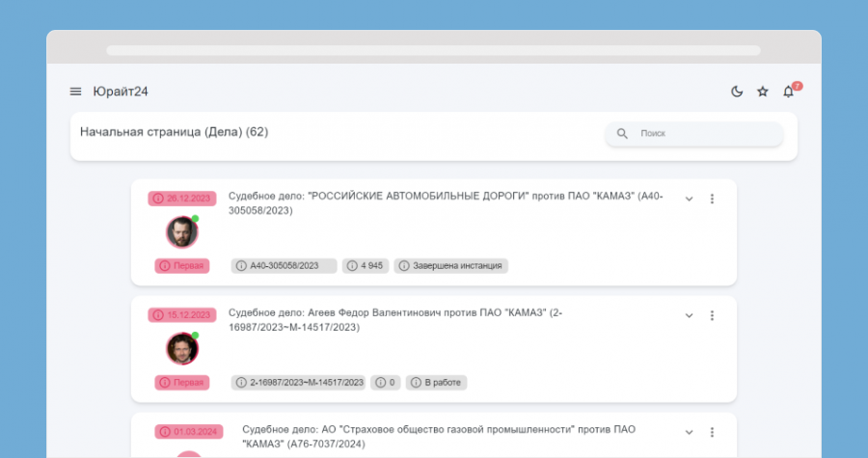
Task: Click info icon in Завершена инстанция chip
Action: pos(404,266)
